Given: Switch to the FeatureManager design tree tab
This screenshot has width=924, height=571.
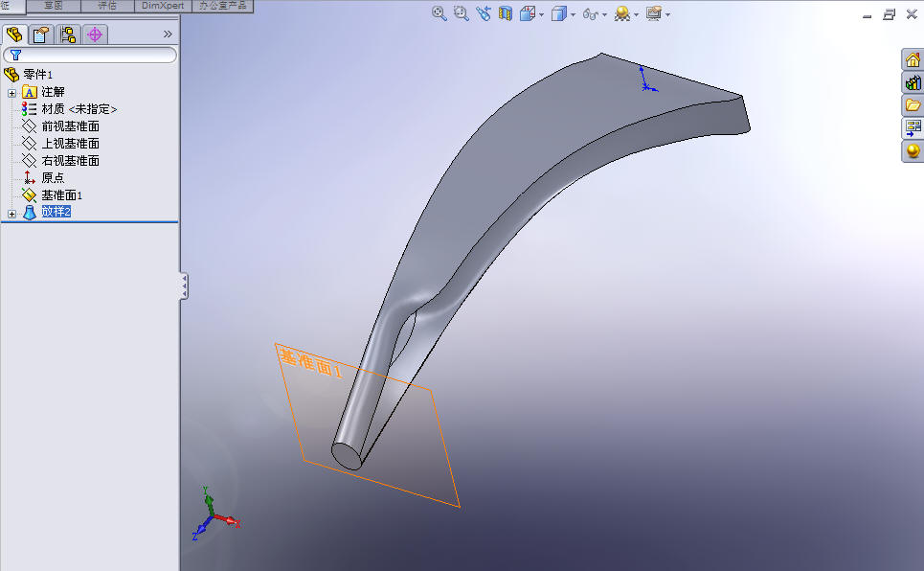Looking at the screenshot, I should click(x=14, y=34).
